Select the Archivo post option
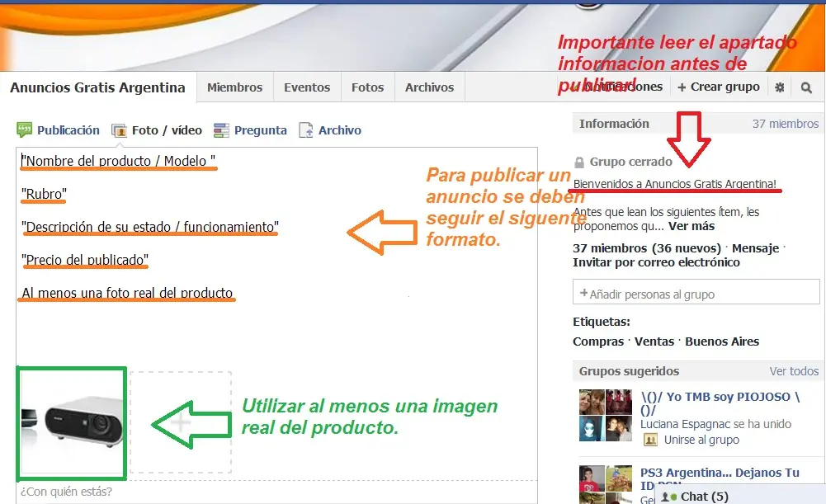826x504 pixels. 340,130
